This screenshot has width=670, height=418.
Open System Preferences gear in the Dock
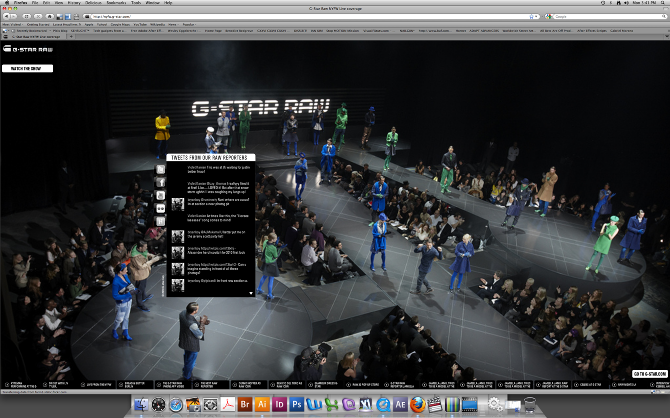(x=495, y=403)
